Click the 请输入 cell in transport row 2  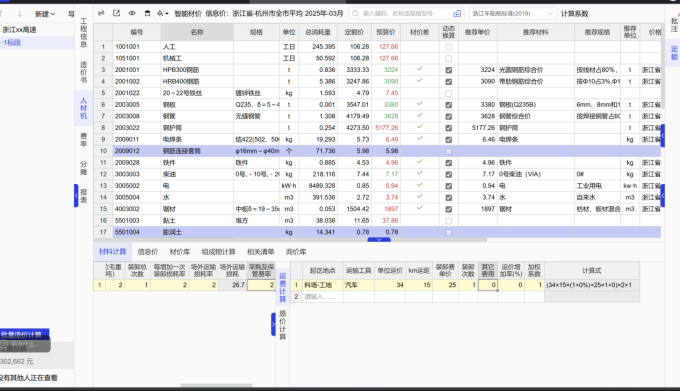pos(323,297)
